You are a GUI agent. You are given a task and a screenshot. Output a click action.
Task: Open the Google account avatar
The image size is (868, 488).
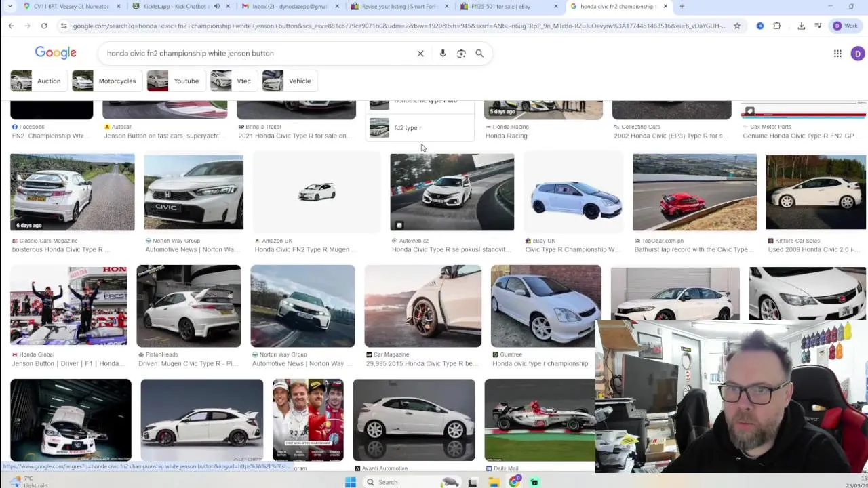[x=858, y=54]
